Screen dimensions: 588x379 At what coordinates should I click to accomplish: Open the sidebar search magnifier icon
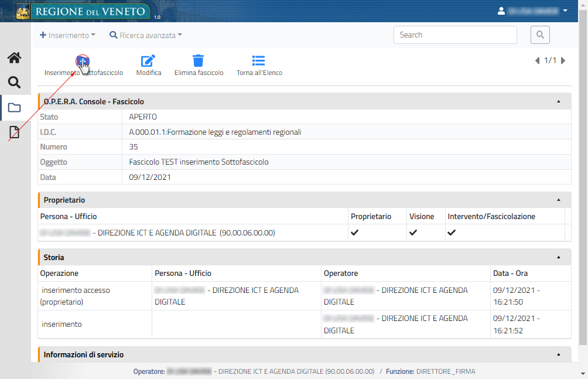coord(14,82)
